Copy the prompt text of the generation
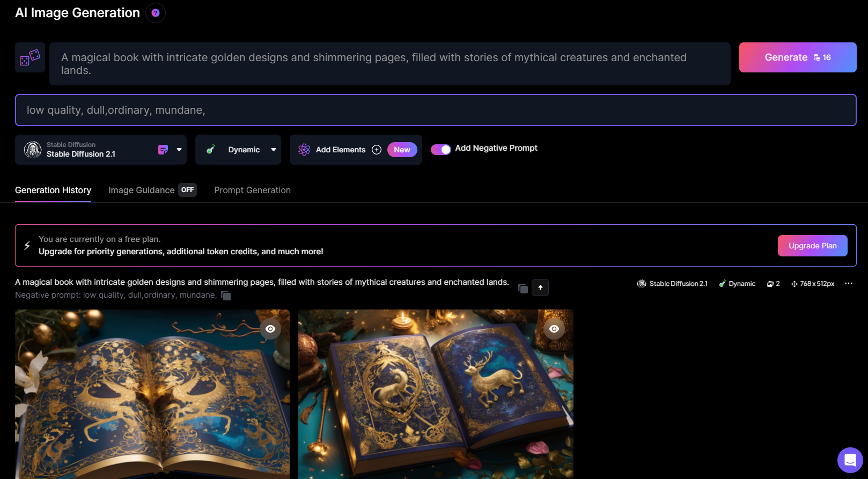This screenshot has height=479, width=868. pyautogui.click(x=523, y=289)
